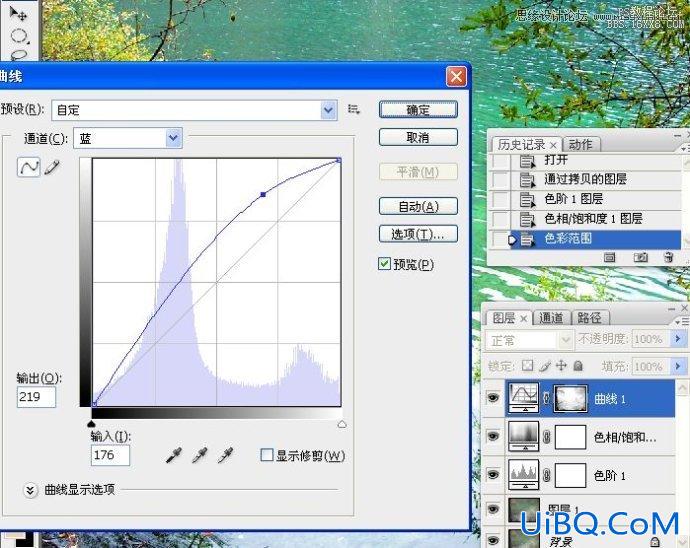The height and width of the screenshot is (548, 690).
Task: Switch to 动作 Actions tab
Action: [x=580, y=144]
